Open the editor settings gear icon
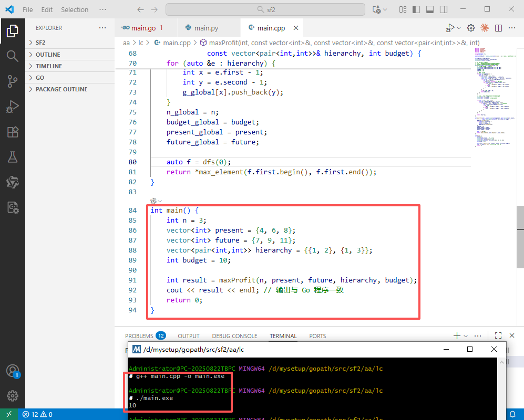The image size is (524, 420). click(471, 28)
